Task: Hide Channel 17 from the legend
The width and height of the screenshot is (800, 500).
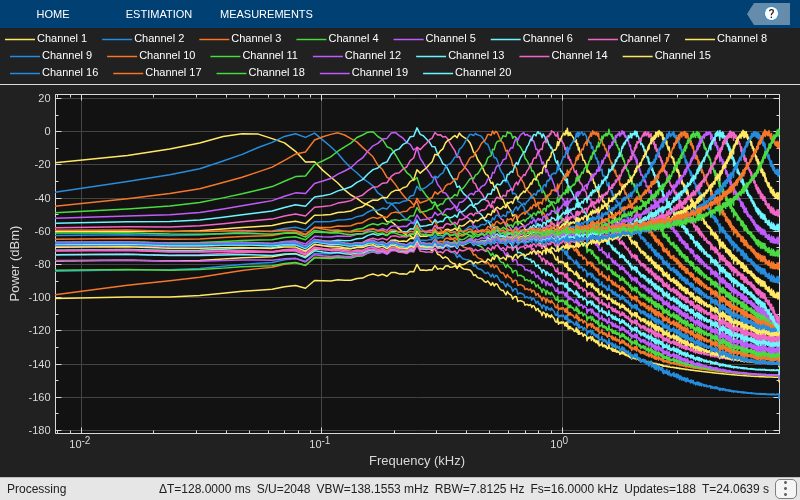Action: 157,72
